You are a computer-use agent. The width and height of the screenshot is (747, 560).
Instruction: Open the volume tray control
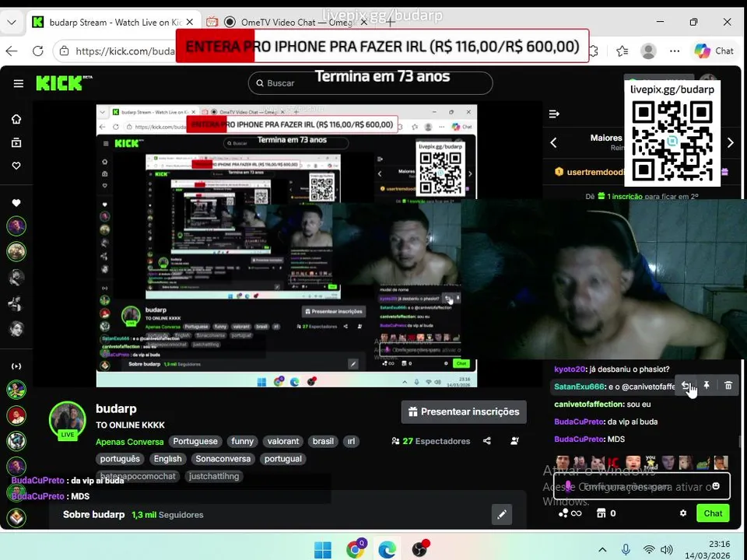click(667, 550)
